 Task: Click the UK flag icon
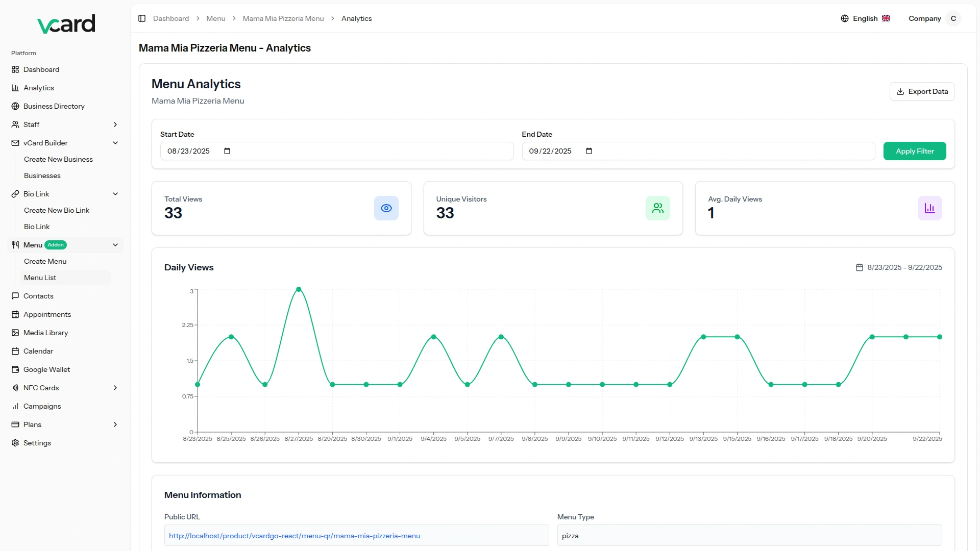tap(886, 18)
